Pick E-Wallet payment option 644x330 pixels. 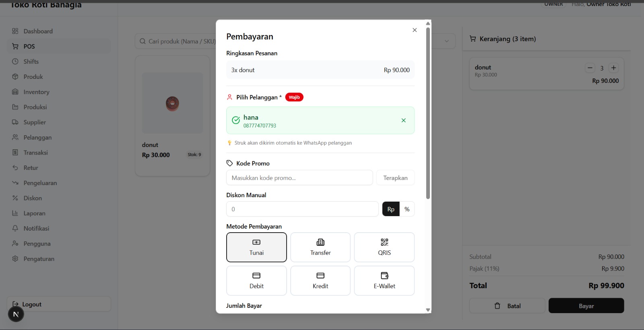384,280
